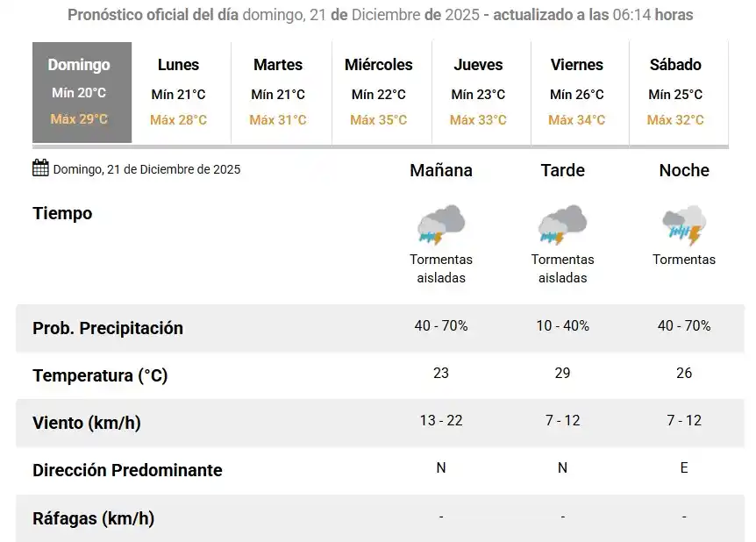Click the Tarde column heading
Image resolution: width=756 pixels, height=542 pixels.
tap(562, 171)
